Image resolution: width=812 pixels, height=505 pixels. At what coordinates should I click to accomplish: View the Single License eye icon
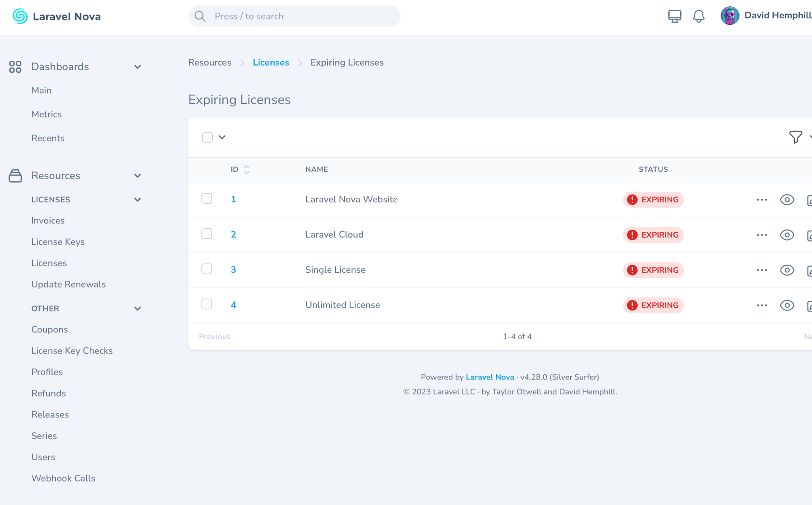click(x=787, y=270)
